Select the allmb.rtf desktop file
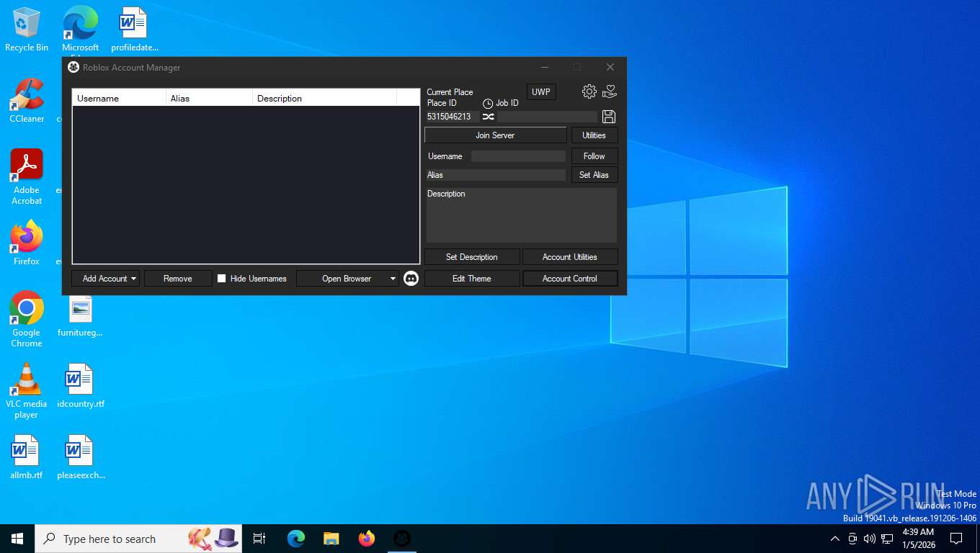 pos(27,457)
